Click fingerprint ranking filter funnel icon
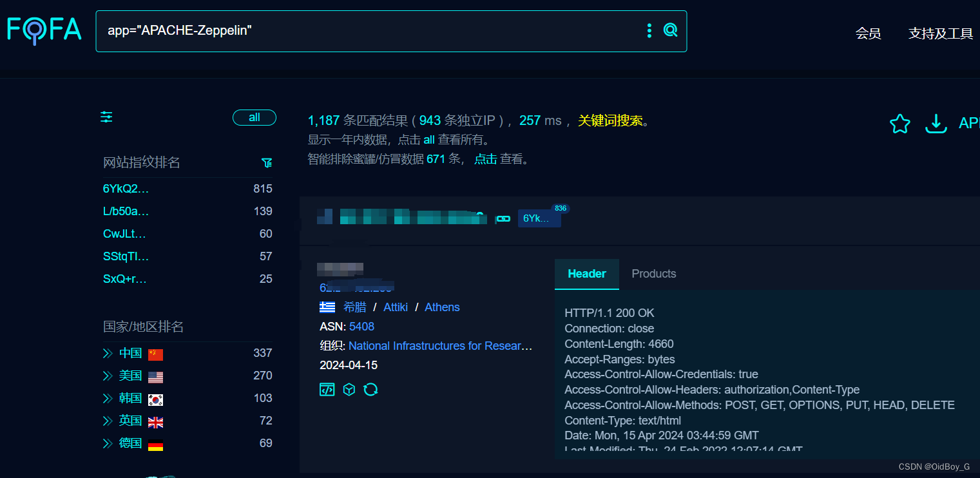980x478 pixels. 267,163
